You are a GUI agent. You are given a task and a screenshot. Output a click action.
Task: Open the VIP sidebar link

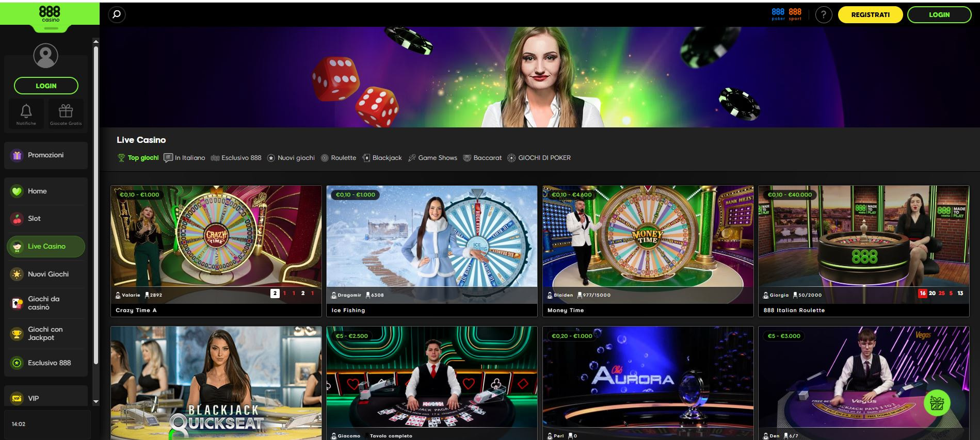[x=46, y=399]
